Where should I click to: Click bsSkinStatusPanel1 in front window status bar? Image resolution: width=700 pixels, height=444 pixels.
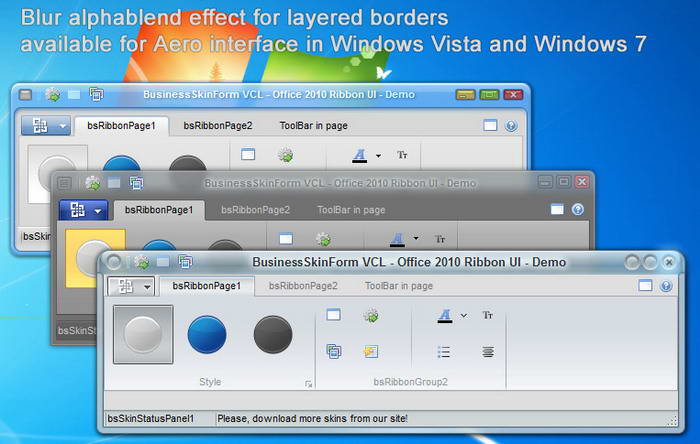(x=151, y=419)
